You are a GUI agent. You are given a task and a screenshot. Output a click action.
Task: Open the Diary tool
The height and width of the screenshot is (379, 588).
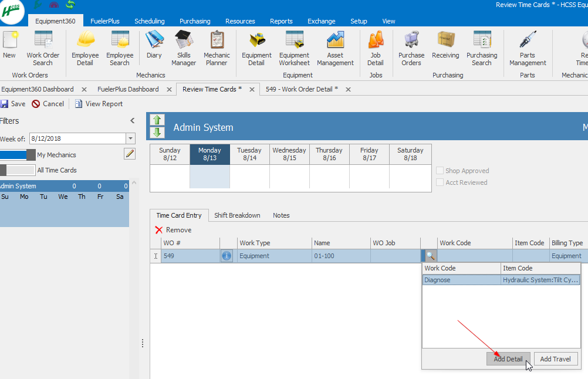(154, 45)
